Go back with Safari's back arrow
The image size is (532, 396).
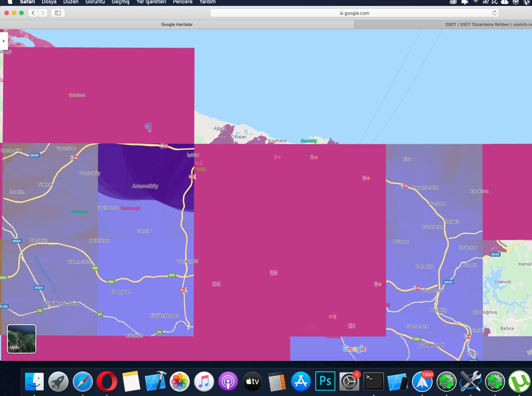point(33,13)
